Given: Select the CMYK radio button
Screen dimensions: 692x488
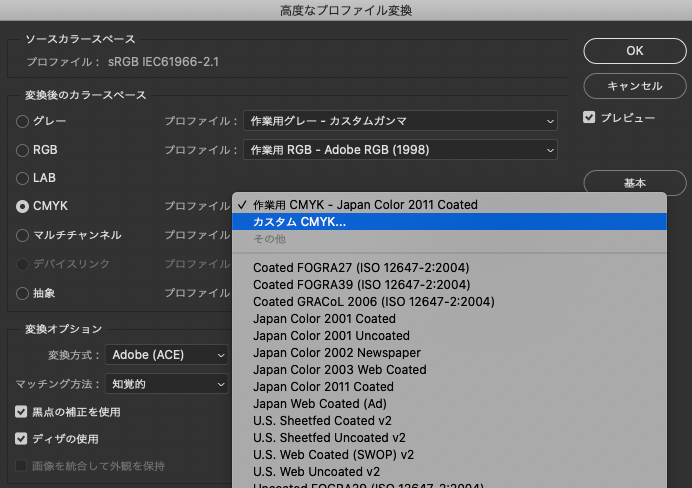Looking at the screenshot, I should pos(23,206).
